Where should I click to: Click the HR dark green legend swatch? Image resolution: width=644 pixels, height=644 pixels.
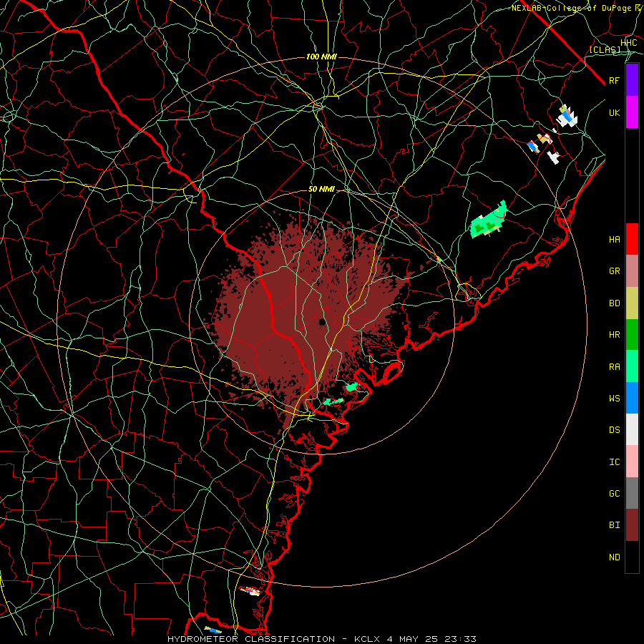(x=632, y=335)
